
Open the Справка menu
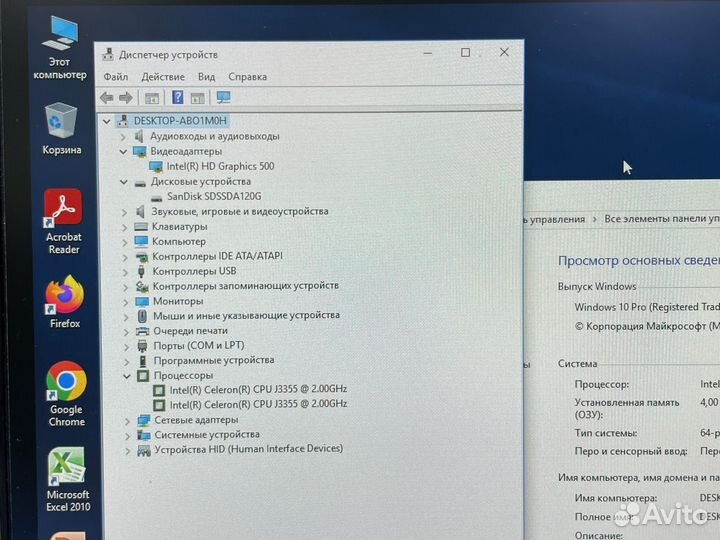coord(248,77)
